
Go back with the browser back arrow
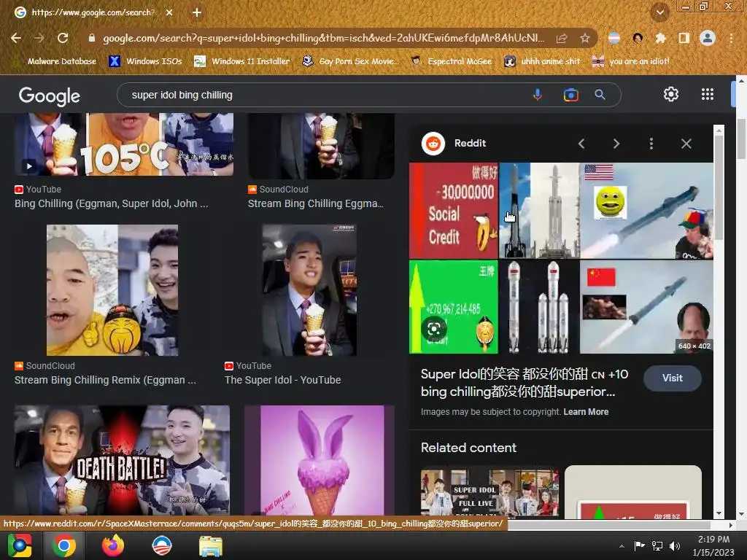pyautogui.click(x=16, y=38)
